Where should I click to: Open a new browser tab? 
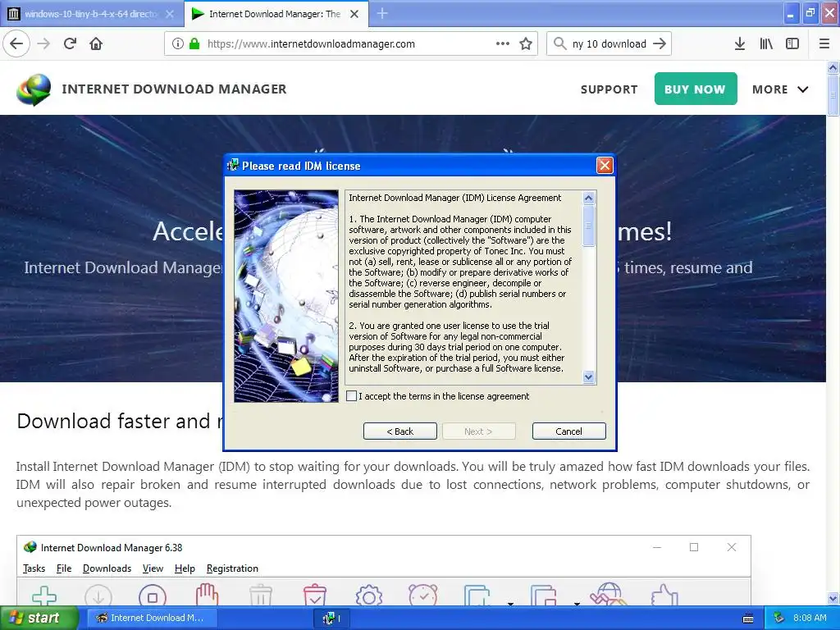(382, 14)
